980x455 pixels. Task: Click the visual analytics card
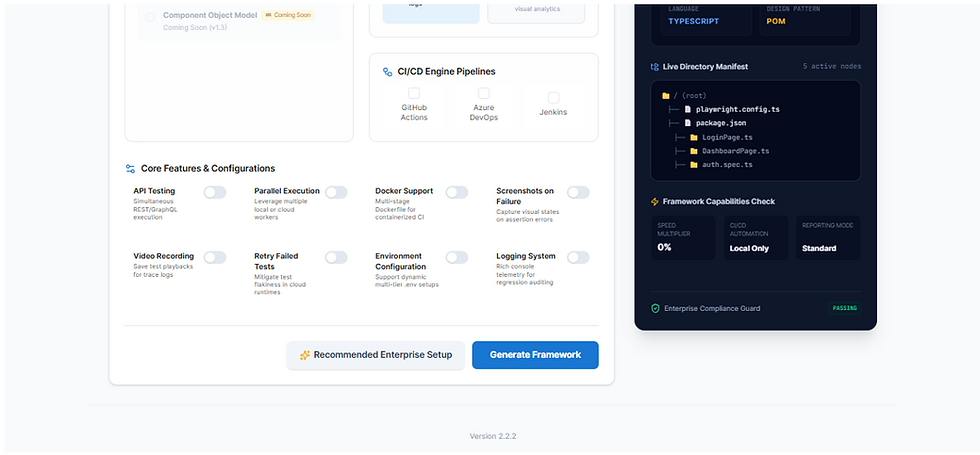(x=536, y=14)
